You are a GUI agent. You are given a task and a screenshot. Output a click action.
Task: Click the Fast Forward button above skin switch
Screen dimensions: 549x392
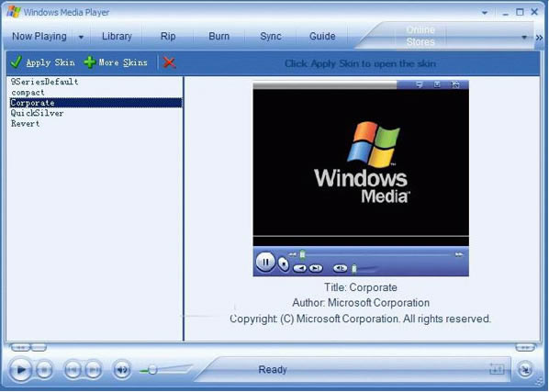pyautogui.click(x=525, y=348)
